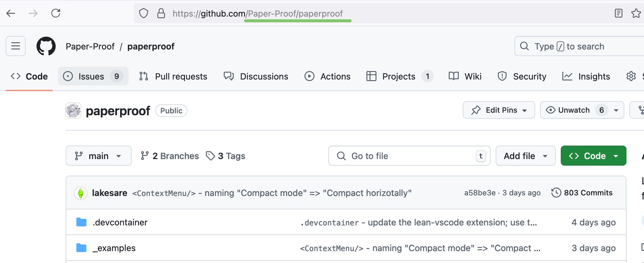Image resolution: width=644 pixels, height=263 pixels.
Task: Reload the page with the refresh icon
Action: [56, 13]
